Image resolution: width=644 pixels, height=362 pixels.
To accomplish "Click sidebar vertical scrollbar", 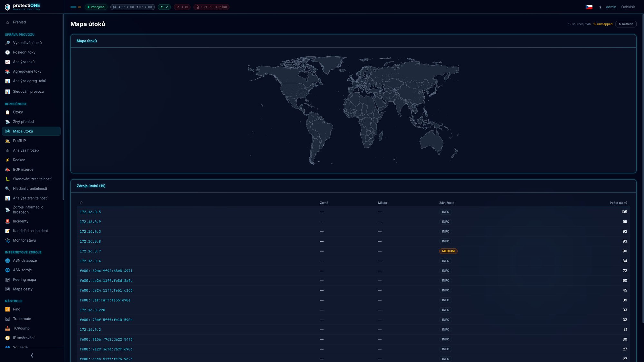I will pos(63,107).
